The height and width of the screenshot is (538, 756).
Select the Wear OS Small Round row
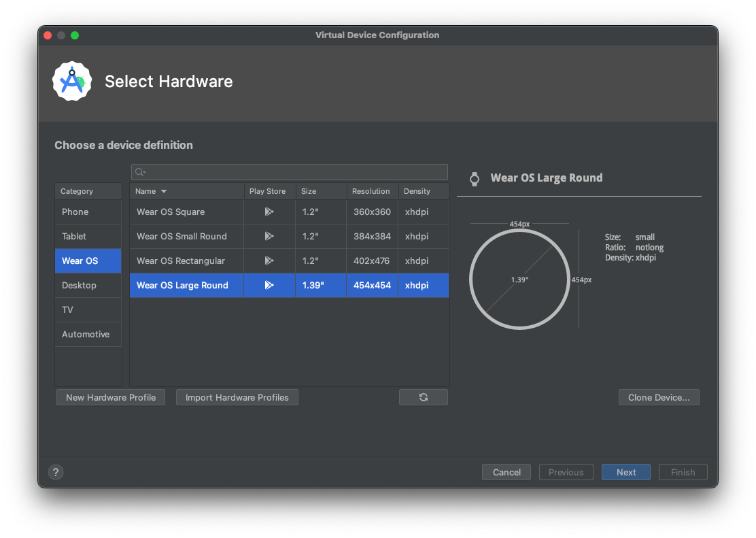pos(290,237)
